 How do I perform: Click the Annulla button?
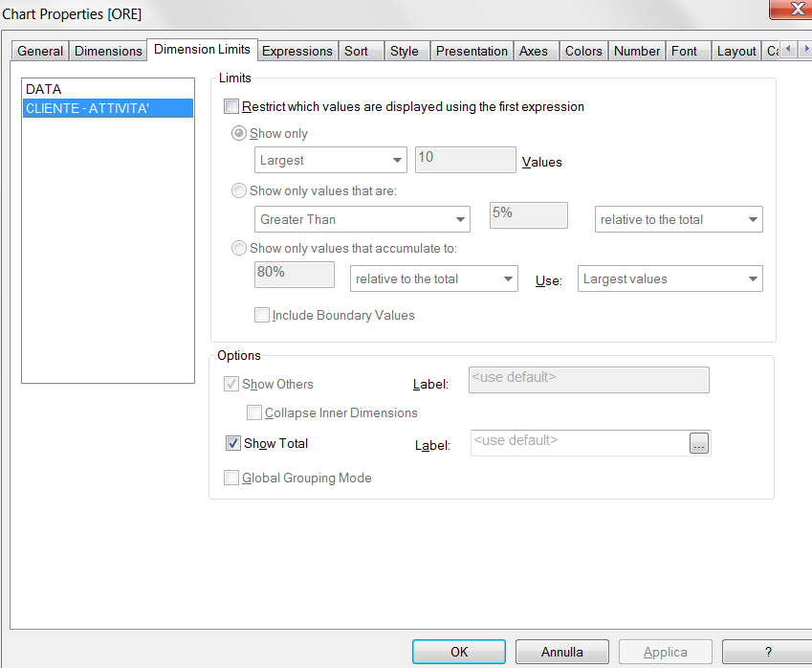pos(562,652)
